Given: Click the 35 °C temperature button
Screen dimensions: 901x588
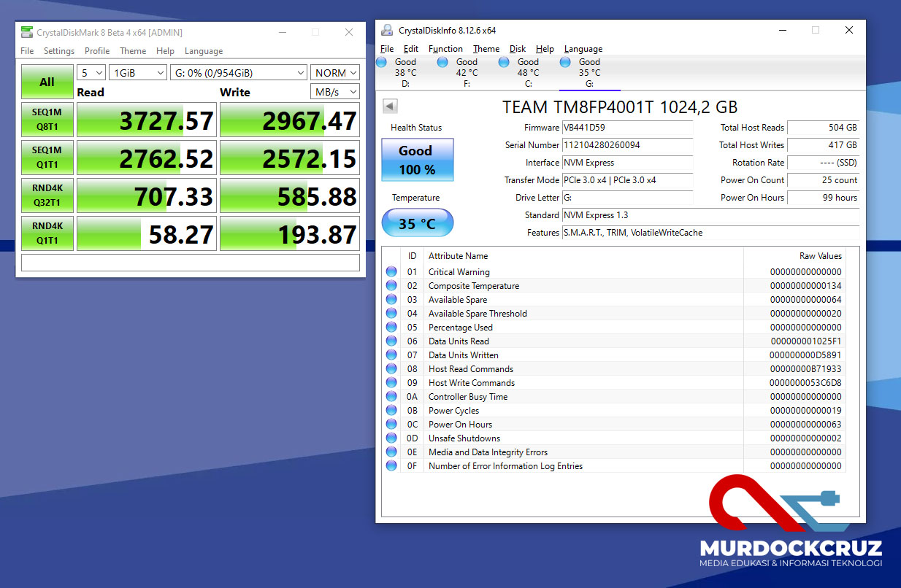Looking at the screenshot, I should [417, 223].
